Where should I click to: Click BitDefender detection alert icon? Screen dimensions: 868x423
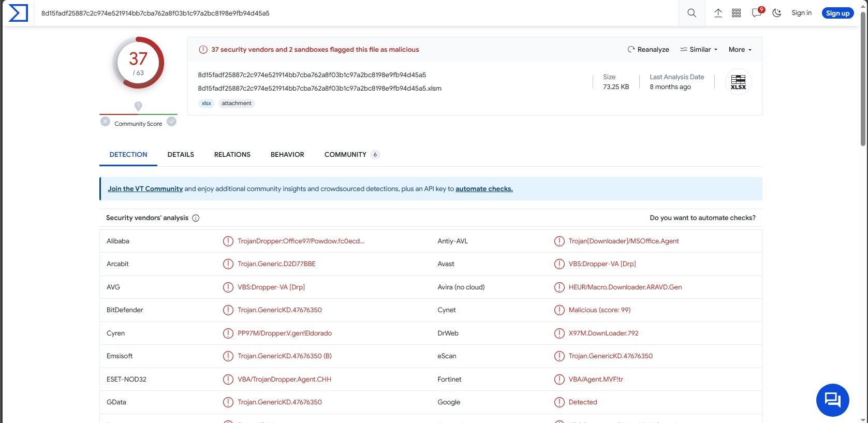click(228, 310)
